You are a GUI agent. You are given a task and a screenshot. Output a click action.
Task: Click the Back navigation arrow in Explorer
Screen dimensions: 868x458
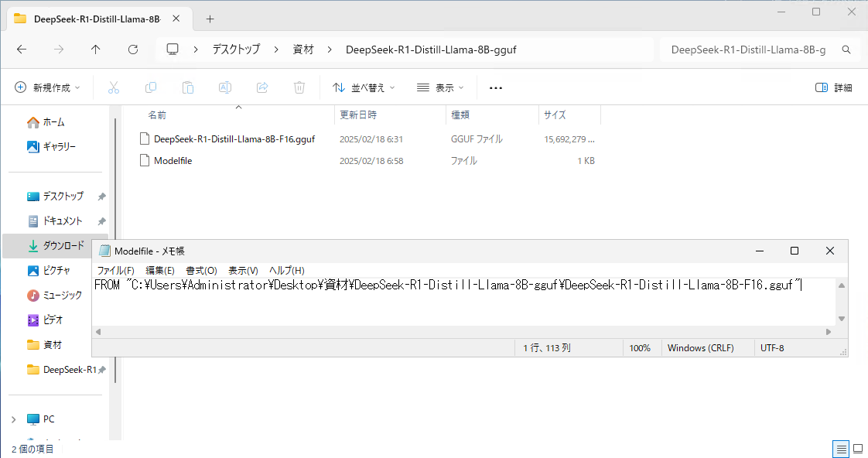pyautogui.click(x=22, y=50)
